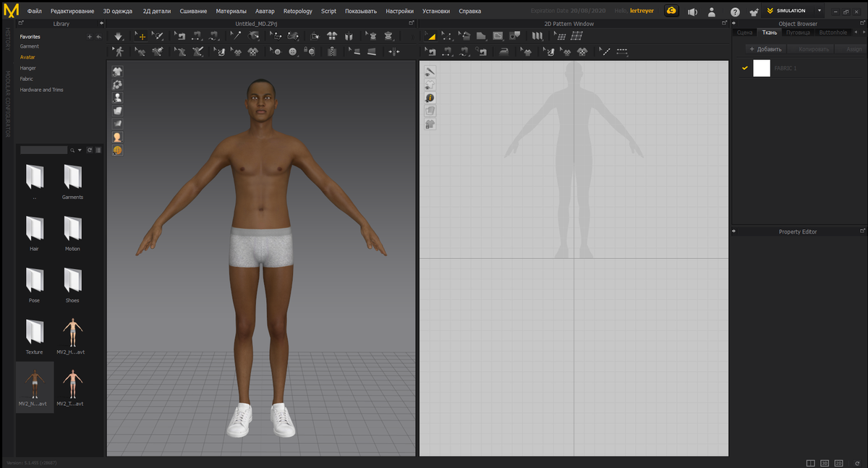Click the iron/steam tool in 2D toolbar
This screenshot has height=468, width=868.
[504, 52]
